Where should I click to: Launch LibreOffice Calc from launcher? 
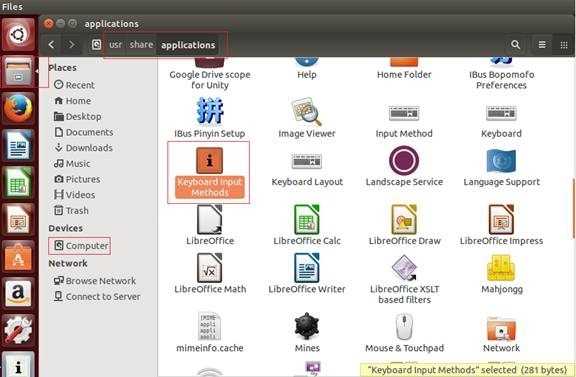click(x=18, y=182)
